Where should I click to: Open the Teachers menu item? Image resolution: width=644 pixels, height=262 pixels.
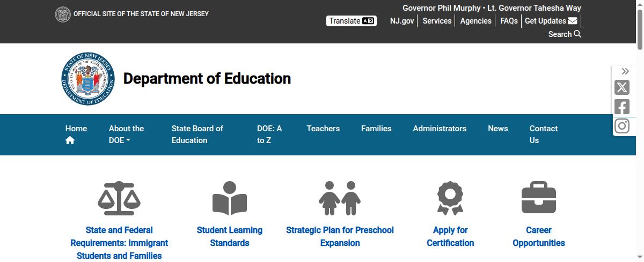coord(323,129)
